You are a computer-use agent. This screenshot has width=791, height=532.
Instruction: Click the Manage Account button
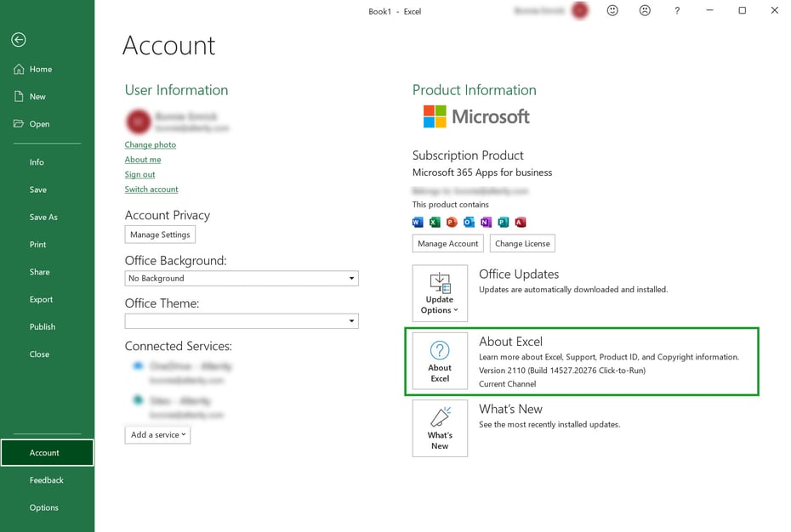pyautogui.click(x=447, y=243)
